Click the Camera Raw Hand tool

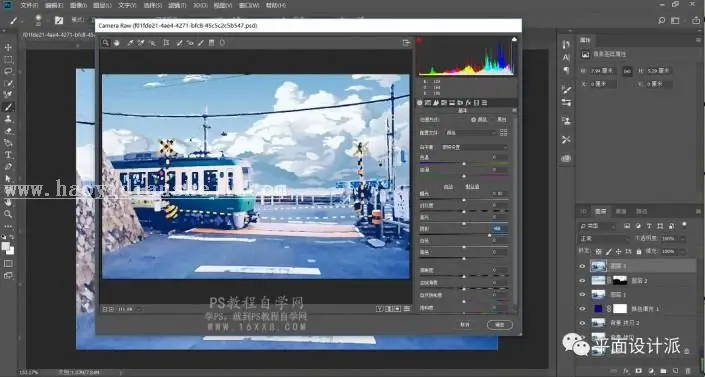pos(116,43)
